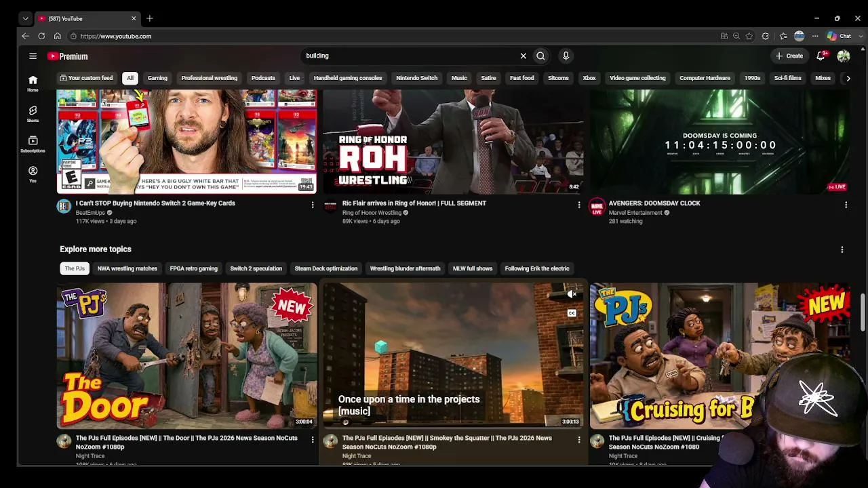The height and width of the screenshot is (488, 868).
Task: Open the Avengers Doomsday countdown thumbnail
Action: (x=719, y=142)
